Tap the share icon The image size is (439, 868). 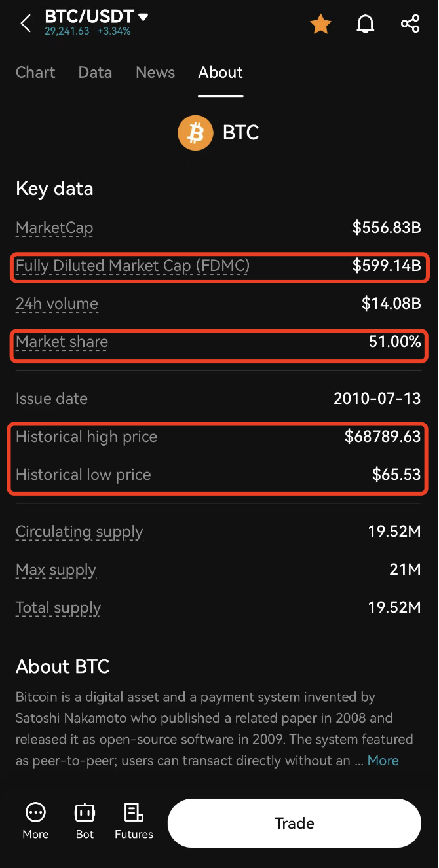point(410,24)
